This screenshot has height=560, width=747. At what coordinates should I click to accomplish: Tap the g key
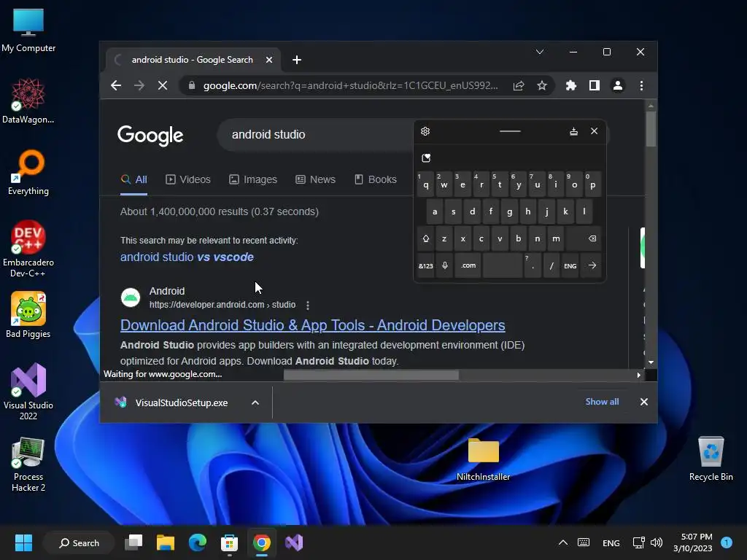click(x=509, y=212)
